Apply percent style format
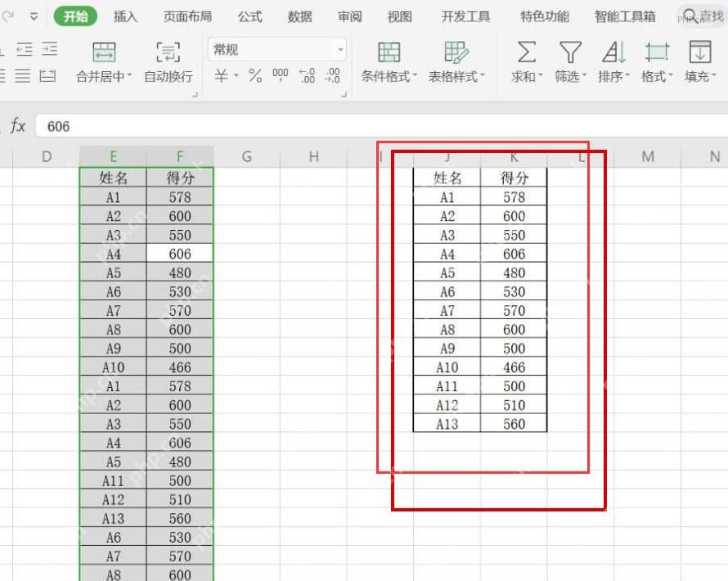728x581 pixels. pos(255,75)
